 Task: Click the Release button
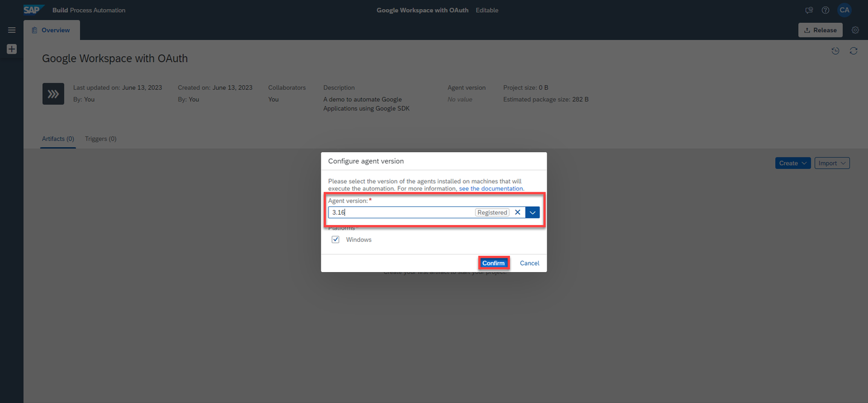pyautogui.click(x=820, y=30)
